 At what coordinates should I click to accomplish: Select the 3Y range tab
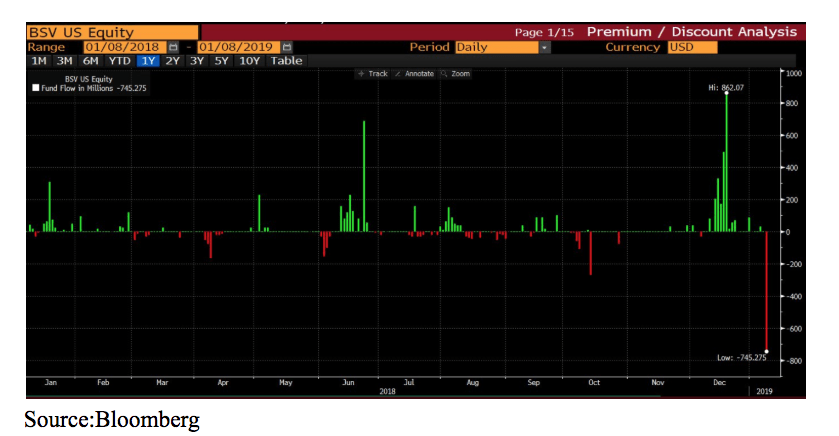tap(197, 61)
